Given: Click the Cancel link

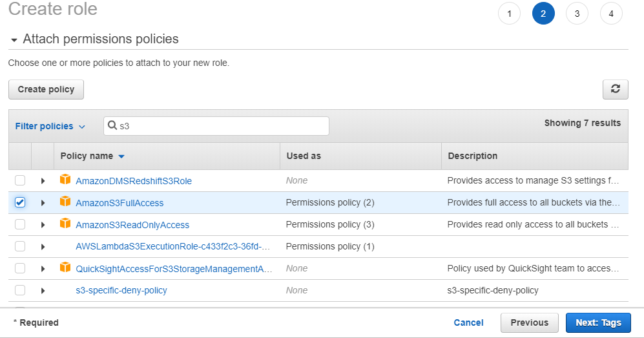Looking at the screenshot, I should 468,322.
